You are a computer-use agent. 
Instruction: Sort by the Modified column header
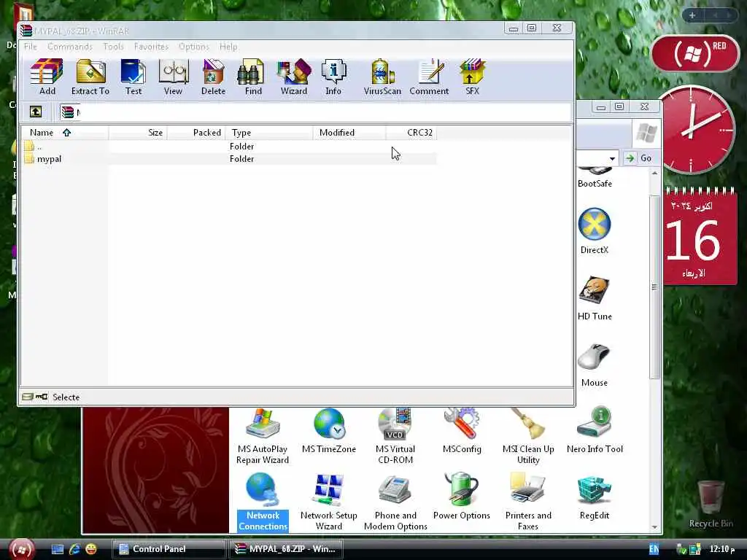click(x=349, y=133)
